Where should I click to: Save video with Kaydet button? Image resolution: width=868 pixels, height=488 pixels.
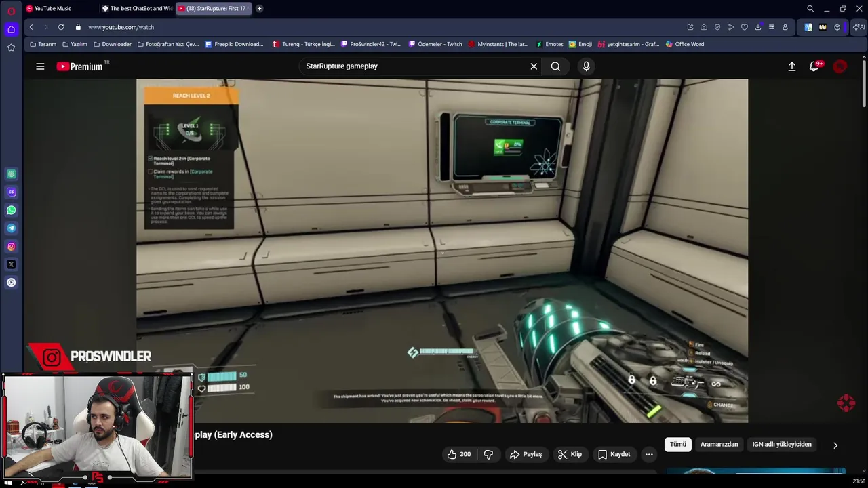click(614, 454)
